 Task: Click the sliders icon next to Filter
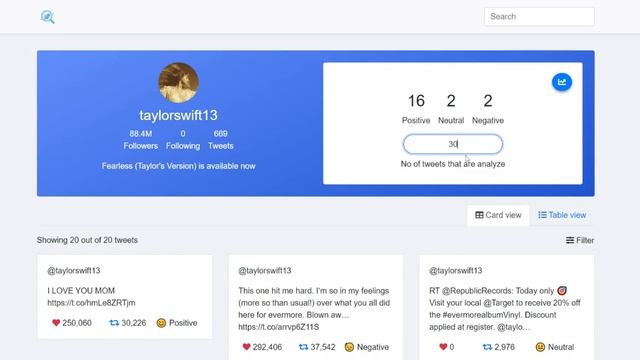pos(570,240)
